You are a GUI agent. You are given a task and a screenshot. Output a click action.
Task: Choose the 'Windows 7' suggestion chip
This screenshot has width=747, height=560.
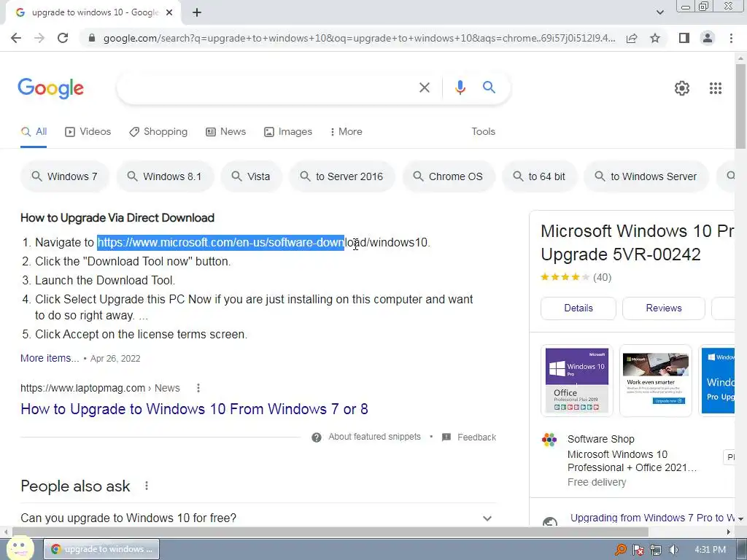(65, 176)
